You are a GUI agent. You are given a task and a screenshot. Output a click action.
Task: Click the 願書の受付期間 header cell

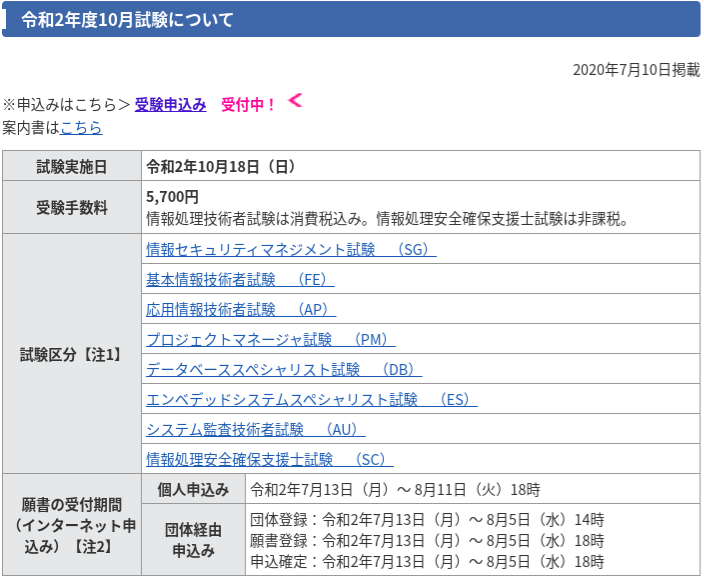72,525
